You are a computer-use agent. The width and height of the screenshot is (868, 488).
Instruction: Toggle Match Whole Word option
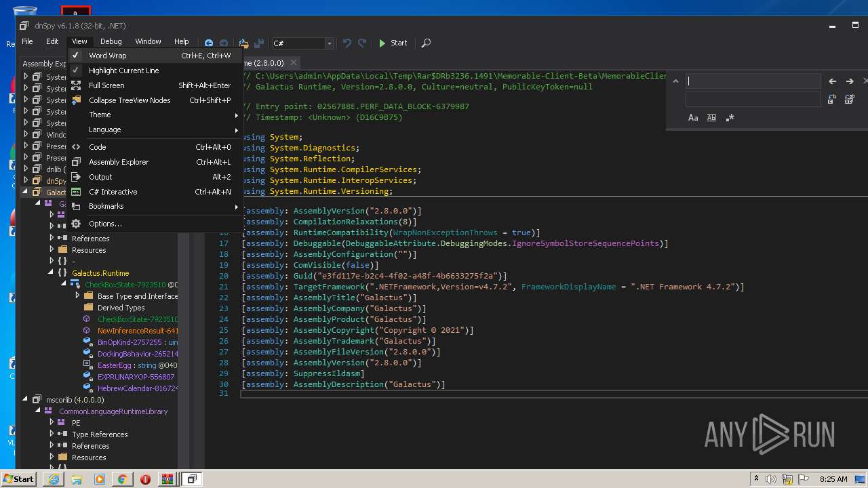coord(711,117)
